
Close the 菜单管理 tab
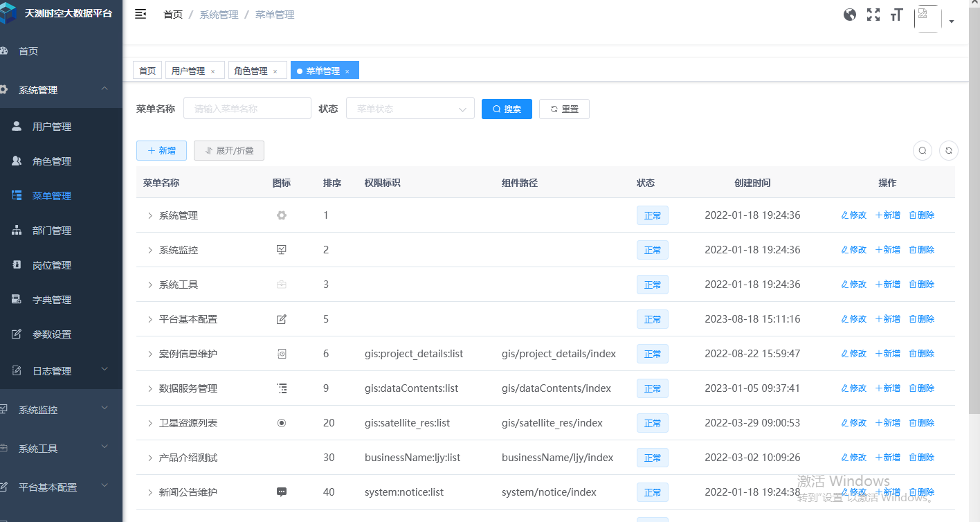pyautogui.click(x=347, y=71)
